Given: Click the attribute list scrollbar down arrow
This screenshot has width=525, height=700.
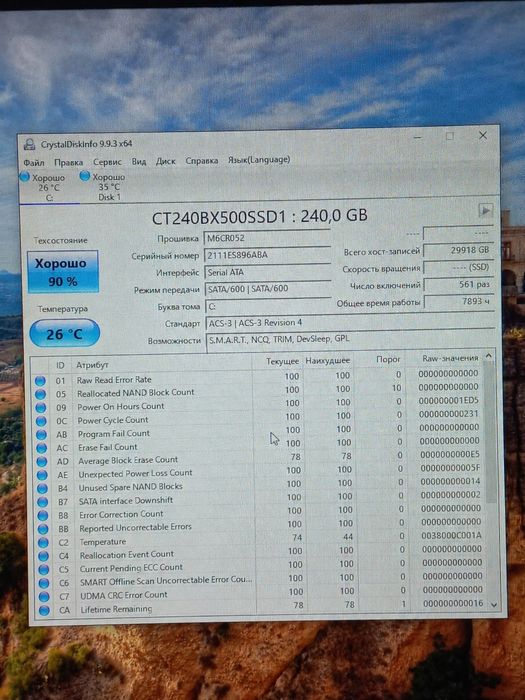Looking at the screenshot, I should click(x=494, y=604).
